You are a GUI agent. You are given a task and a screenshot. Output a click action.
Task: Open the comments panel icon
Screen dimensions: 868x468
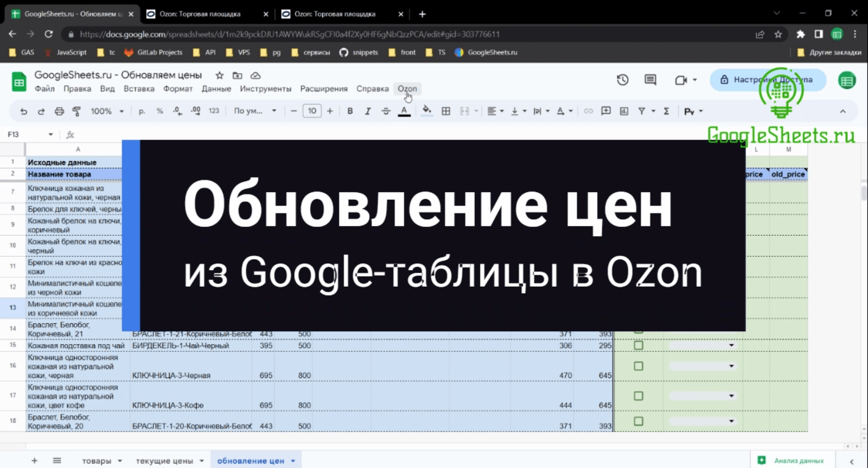(x=650, y=80)
